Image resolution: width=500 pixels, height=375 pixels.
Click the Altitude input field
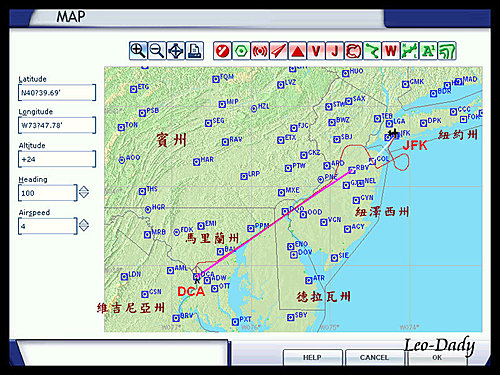57,159
